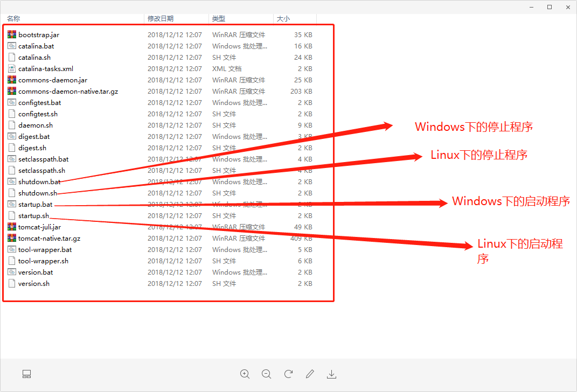Select the version.sh file name
Image resolution: width=577 pixels, height=392 pixels.
(x=34, y=284)
